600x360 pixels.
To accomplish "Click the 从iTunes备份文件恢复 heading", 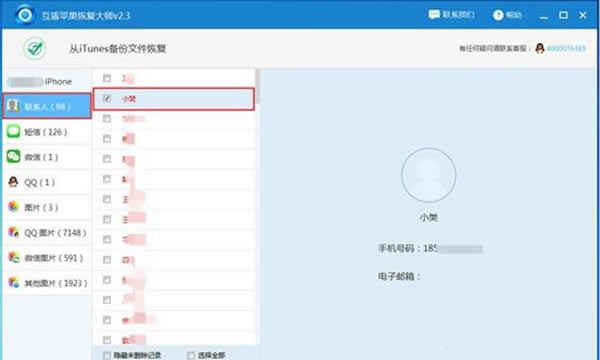I will (x=117, y=49).
